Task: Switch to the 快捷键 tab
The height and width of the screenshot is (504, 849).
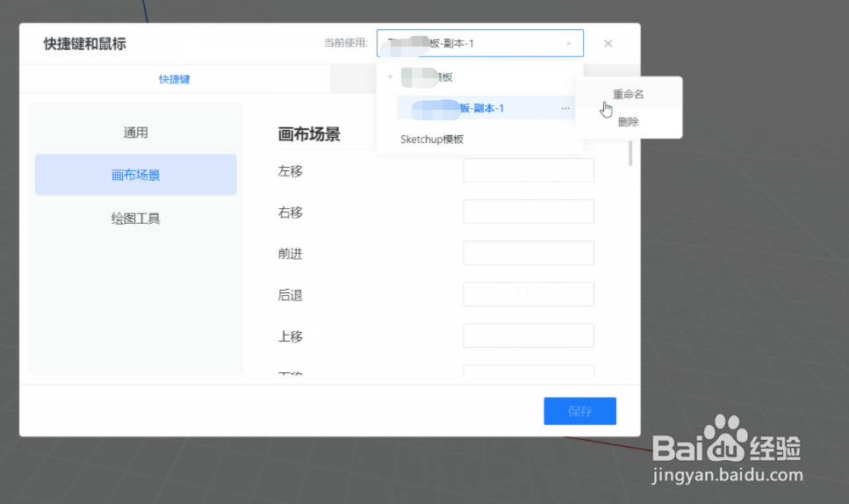Action: pos(175,79)
